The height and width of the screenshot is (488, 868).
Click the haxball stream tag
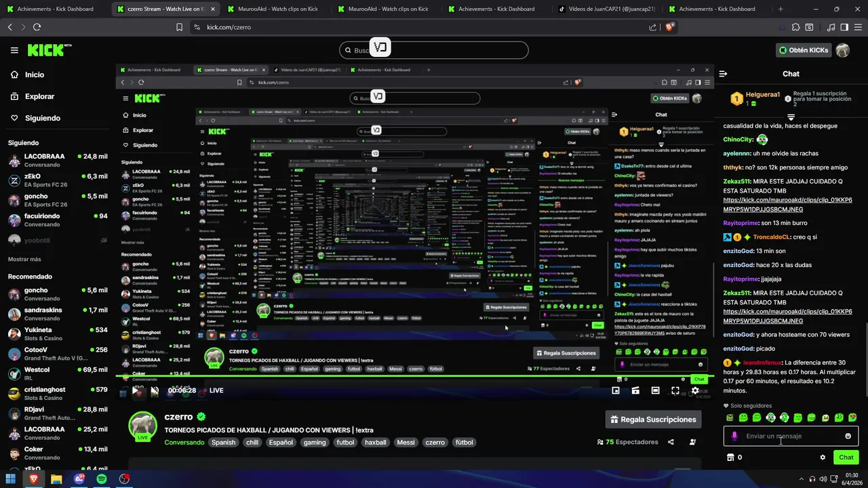pyautogui.click(x=375, y=443)
